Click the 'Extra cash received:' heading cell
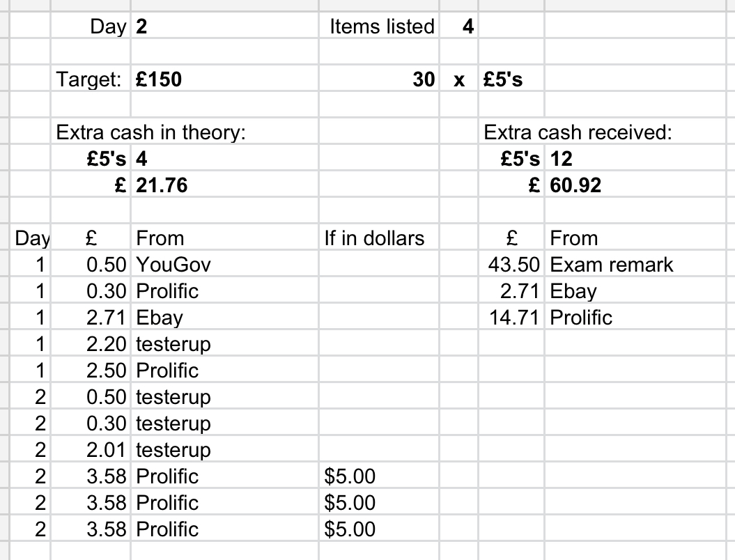 [x=578, y=132]
